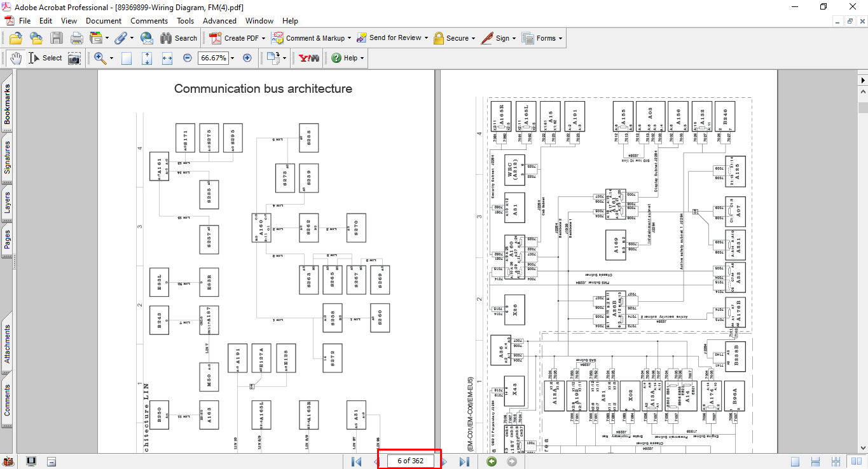Click the Print icon
Screen dimensions: 868x469
[77, 38]
